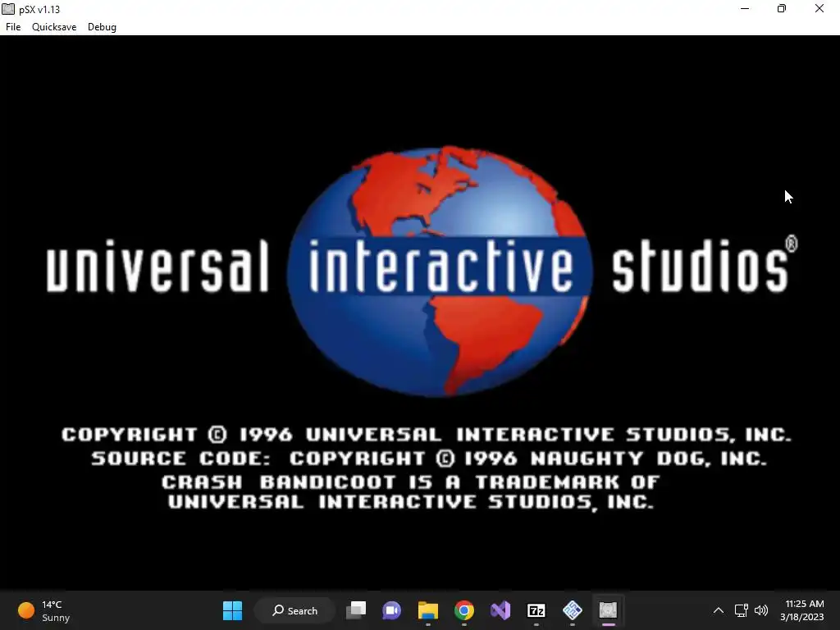840x630 pixels.
Task: Show hidden system tray icons
Action: (x=719, y=610)
